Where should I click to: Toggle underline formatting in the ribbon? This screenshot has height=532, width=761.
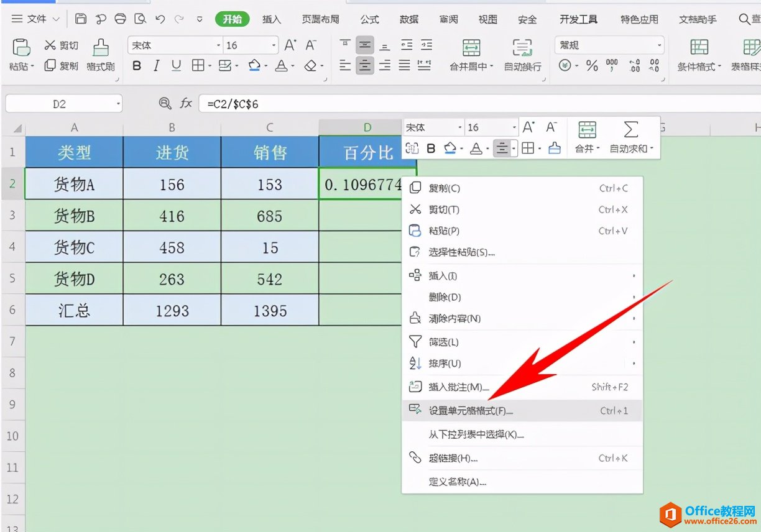177,66
